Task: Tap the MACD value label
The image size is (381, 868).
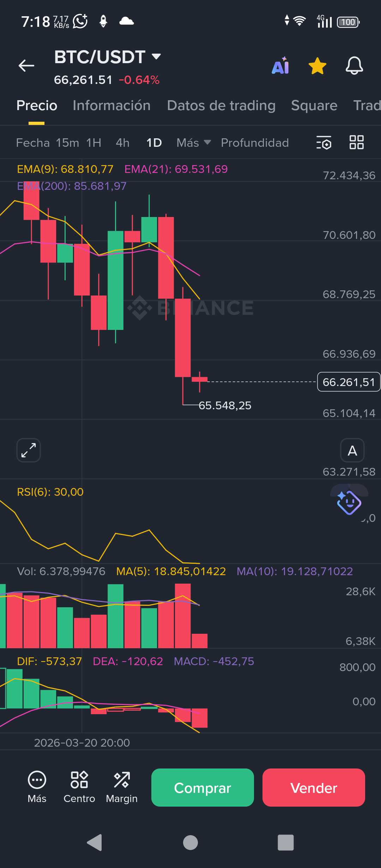Action: (x=214, y=661)
